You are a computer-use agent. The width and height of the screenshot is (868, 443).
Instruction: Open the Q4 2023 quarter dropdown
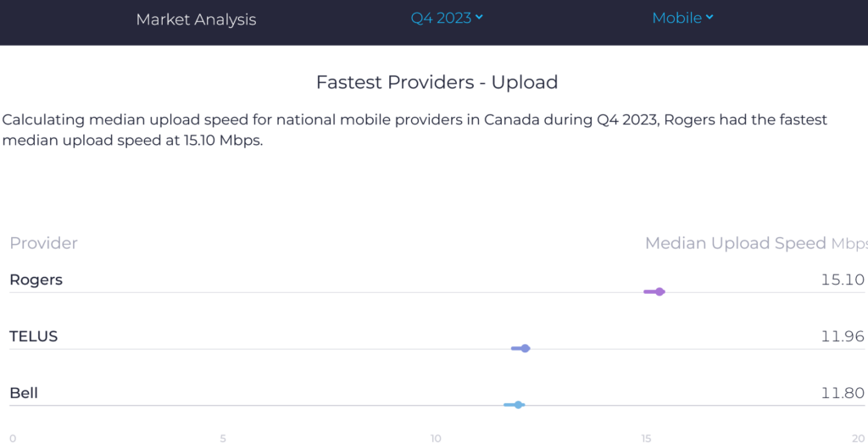tap(441, 18)
